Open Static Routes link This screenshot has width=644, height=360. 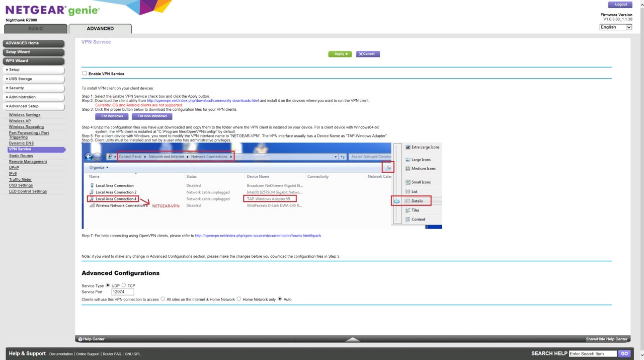coord(21,156)
